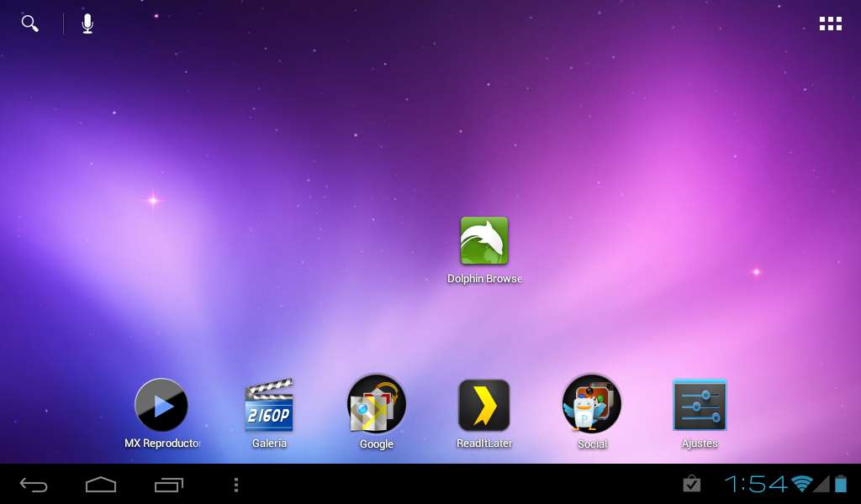Open the ReadItLater app
Viewport: 861px width, 504px height.
pos(484,404)
